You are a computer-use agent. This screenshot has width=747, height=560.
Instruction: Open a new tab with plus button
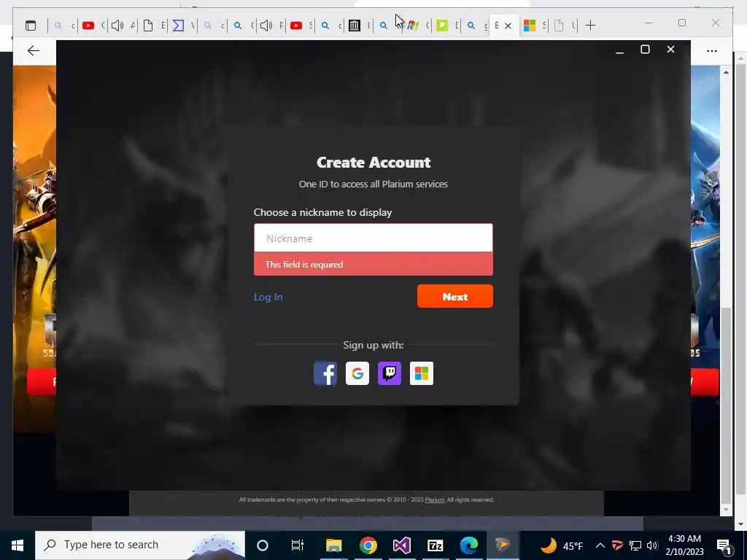590,26
